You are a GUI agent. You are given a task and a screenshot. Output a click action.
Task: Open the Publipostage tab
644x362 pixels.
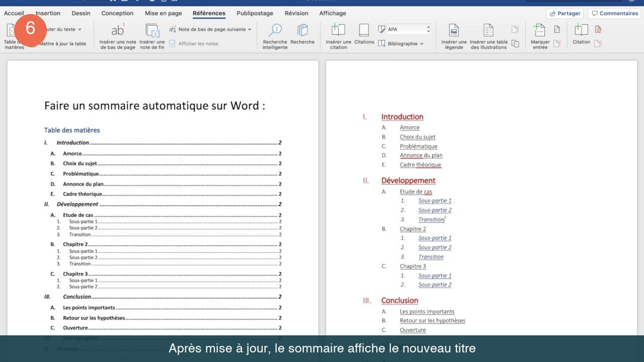tap(255, 13)
